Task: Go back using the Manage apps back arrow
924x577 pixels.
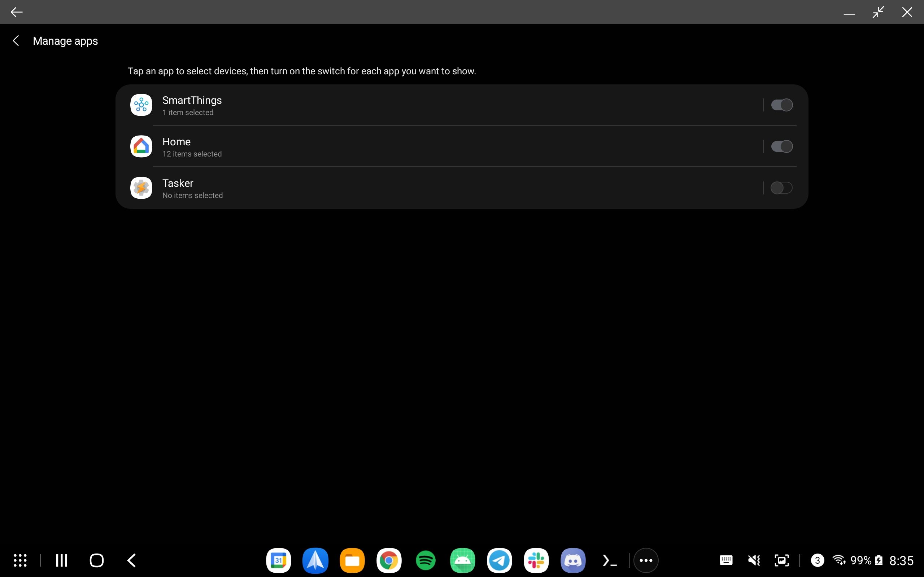Action: 16,40
